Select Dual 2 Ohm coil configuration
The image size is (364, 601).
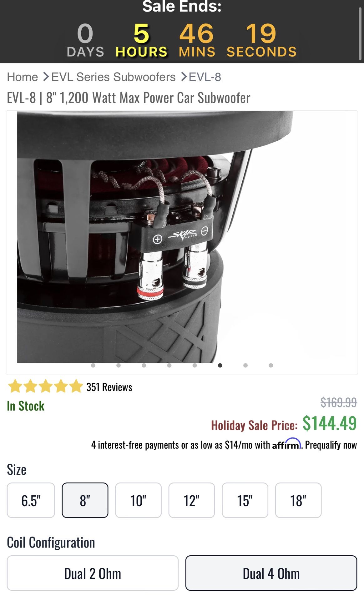93,573
